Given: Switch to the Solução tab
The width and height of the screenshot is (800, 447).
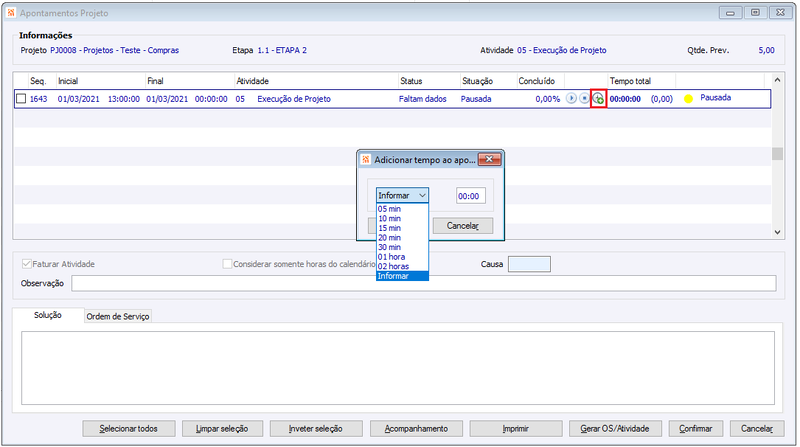Looking at the screenshot, I should 48,315.
